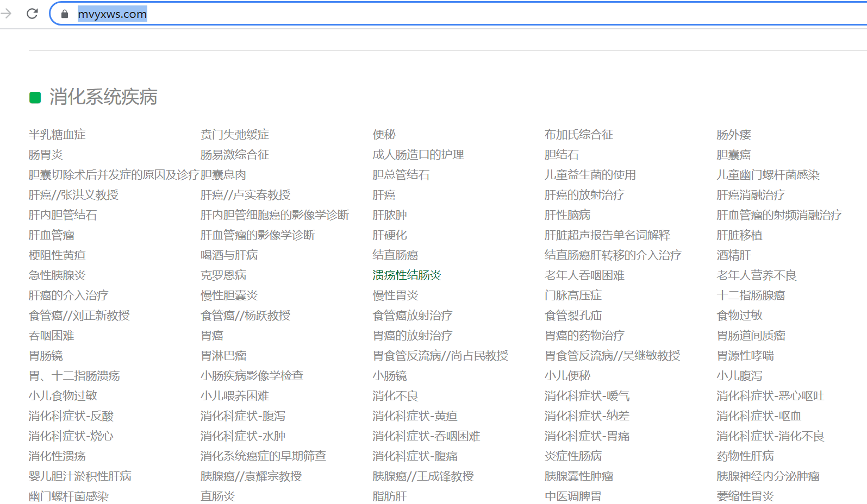Click the 脂肪肝 link
Viewport: 867px width, 504px height.
389,496
